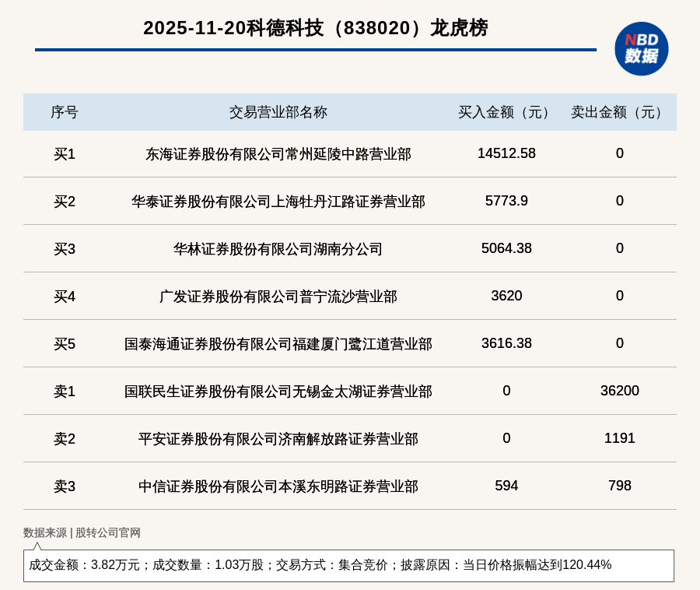Click the 交易营业部名称 column header
Screen dimensions: 700x590
point(278,112)
